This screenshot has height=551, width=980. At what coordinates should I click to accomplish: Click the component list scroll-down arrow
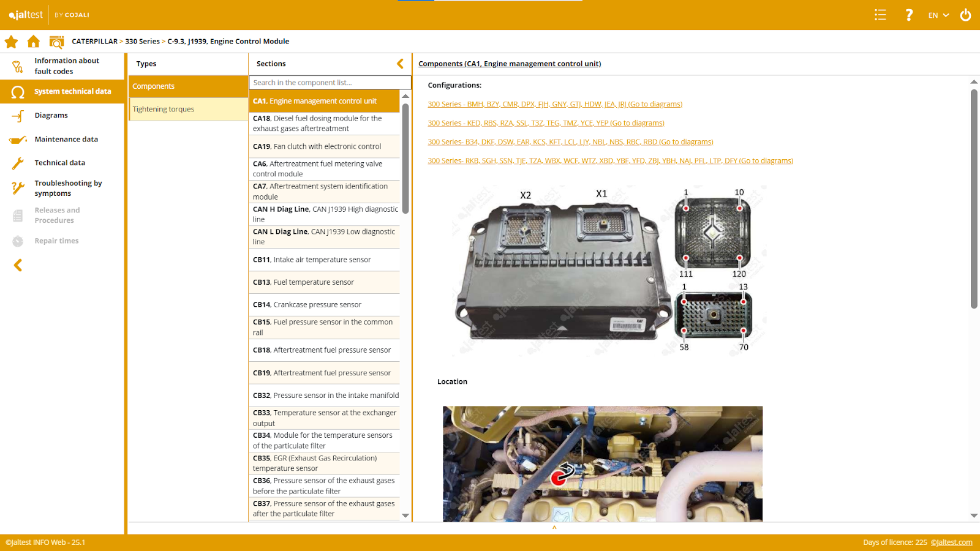coord(405,515)
